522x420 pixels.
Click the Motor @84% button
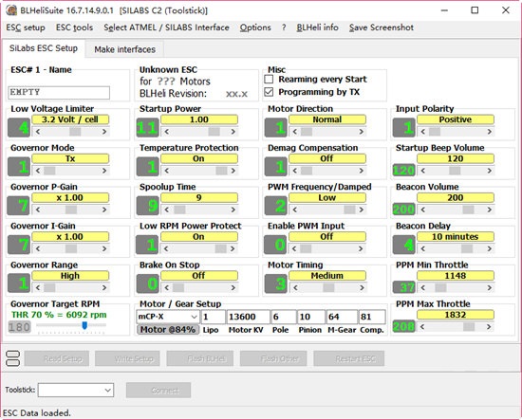point(168,330)
